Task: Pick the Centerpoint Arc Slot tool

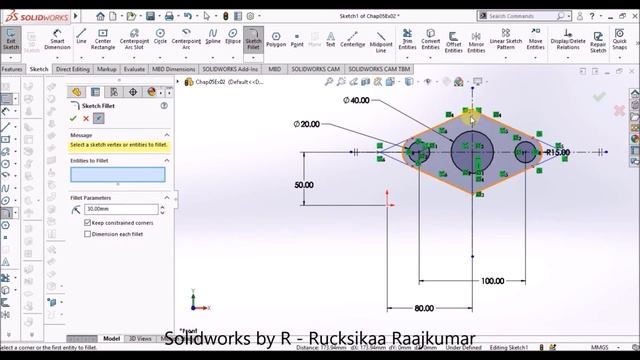Action: (x=134, y=40)
